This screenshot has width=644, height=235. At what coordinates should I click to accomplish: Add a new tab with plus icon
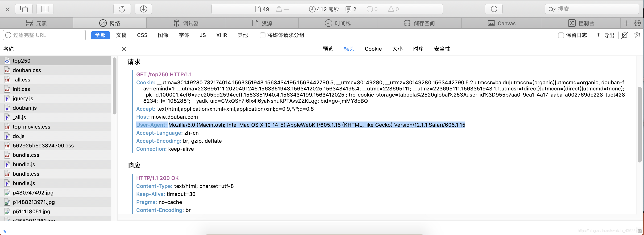point(626,23)
